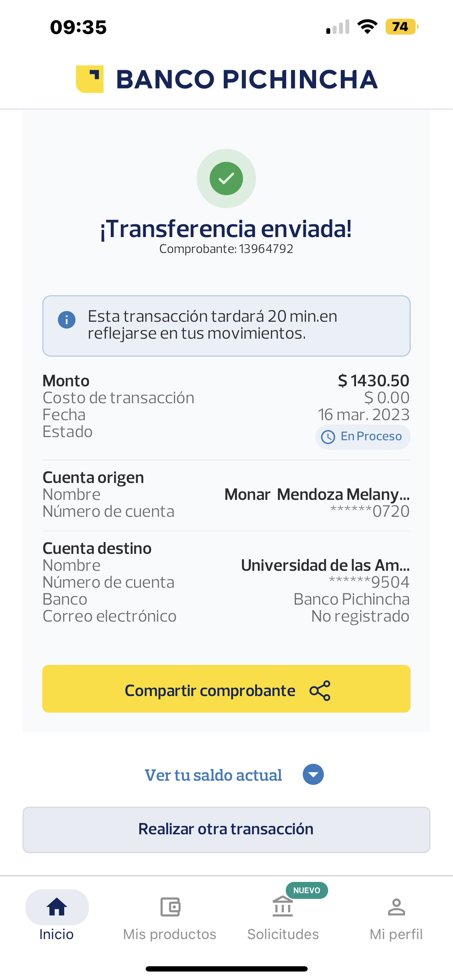The height and width of the screenshot is (980, 453).
Task: Switch to the Solicitudes tab
Action: coord(283,934)
